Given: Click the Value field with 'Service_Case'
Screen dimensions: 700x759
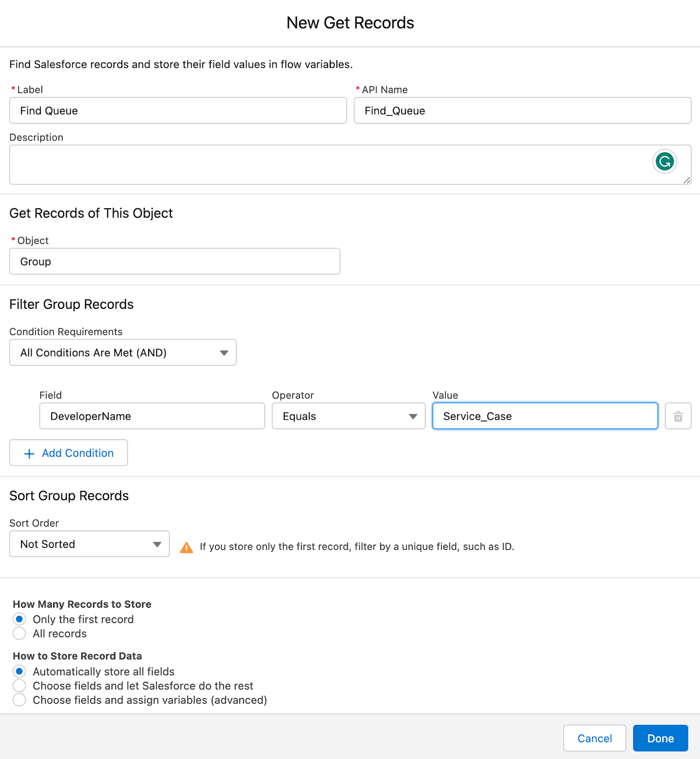Looking at the screenshot, I should click(544, 417).
